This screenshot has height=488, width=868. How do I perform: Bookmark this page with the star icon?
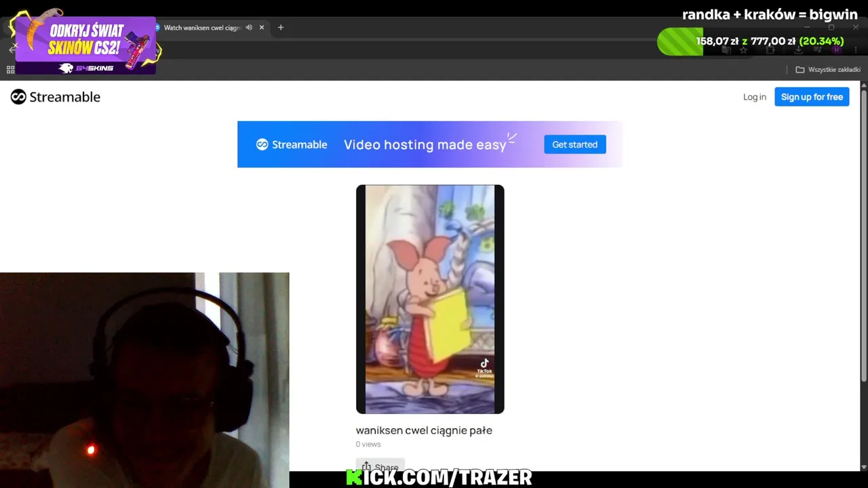point(744,50)
